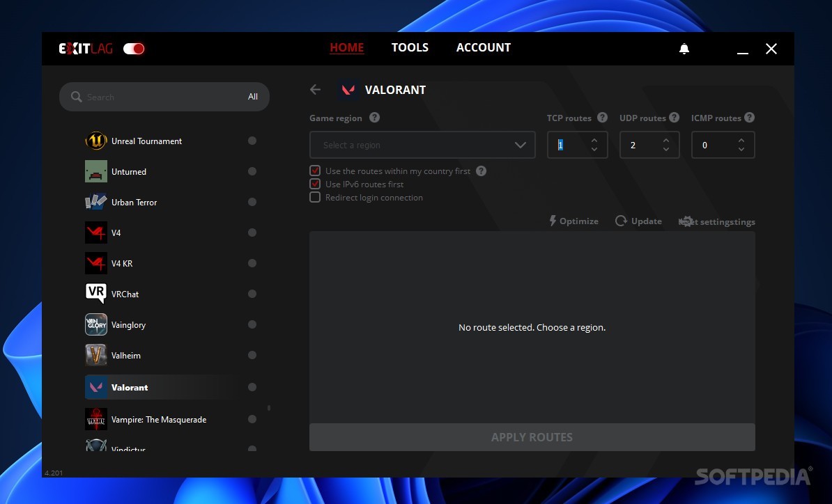Viewport: 832px width, 504px height.
Task: Decrease ICMP routes with down arrow
Action: [x=741, y=150]
